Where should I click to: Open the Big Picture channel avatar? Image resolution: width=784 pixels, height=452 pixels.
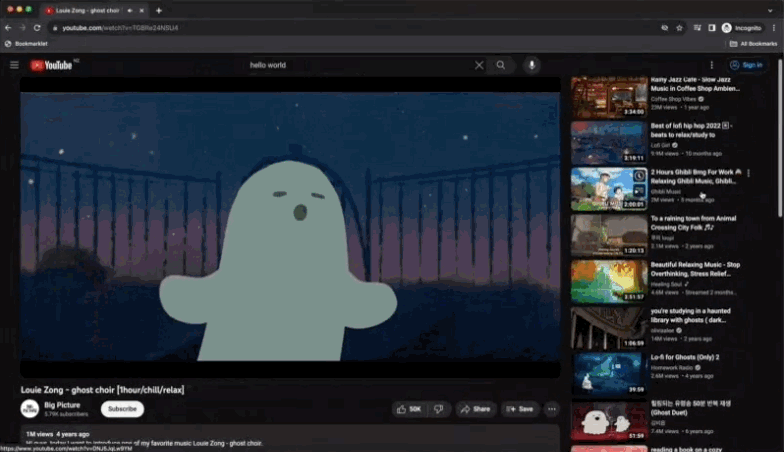(x=30, y=409)
